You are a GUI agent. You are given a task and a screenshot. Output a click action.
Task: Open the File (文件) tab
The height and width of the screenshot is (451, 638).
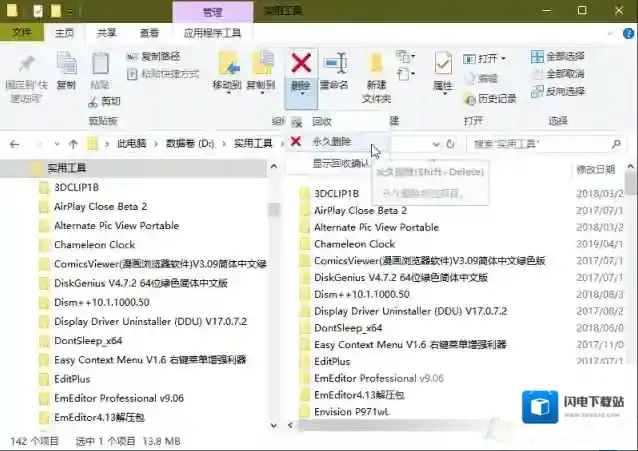click(22, 32)
